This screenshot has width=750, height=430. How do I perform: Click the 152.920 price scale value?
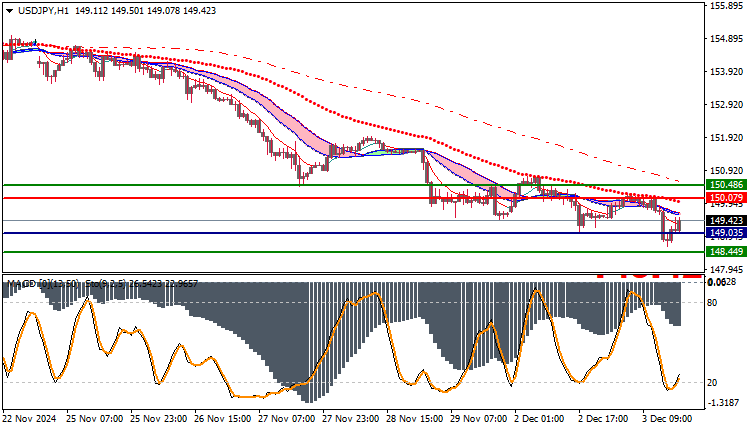pos(727,105)
